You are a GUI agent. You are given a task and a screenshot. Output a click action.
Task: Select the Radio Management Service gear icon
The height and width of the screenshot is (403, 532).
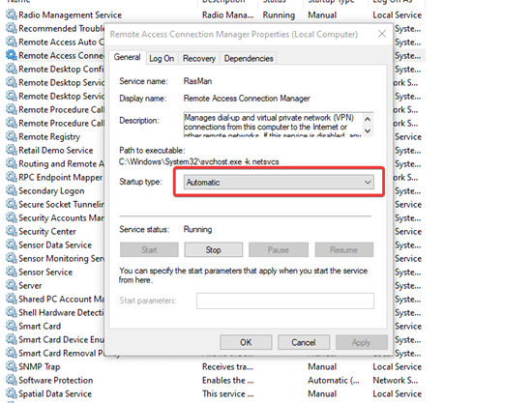point(12,14)
